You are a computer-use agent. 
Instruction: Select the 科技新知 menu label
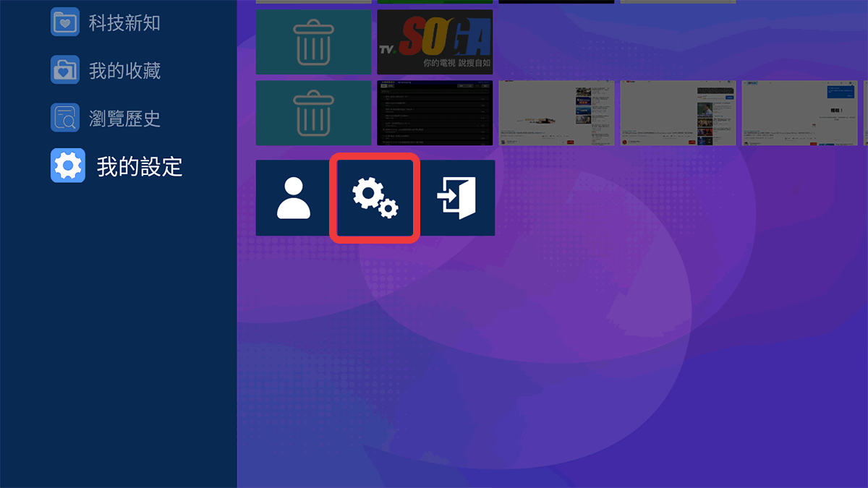point(124,23)
